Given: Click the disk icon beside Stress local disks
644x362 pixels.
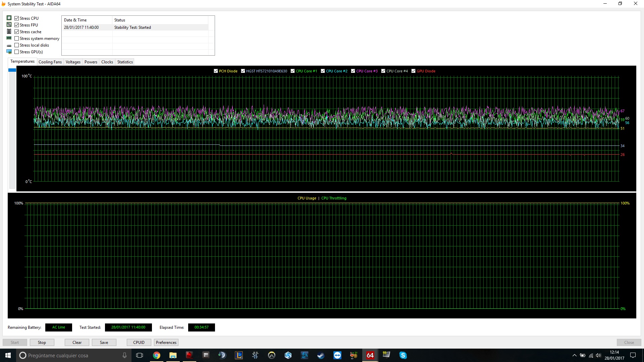Looking at the screenshot, I should point(9,45).
